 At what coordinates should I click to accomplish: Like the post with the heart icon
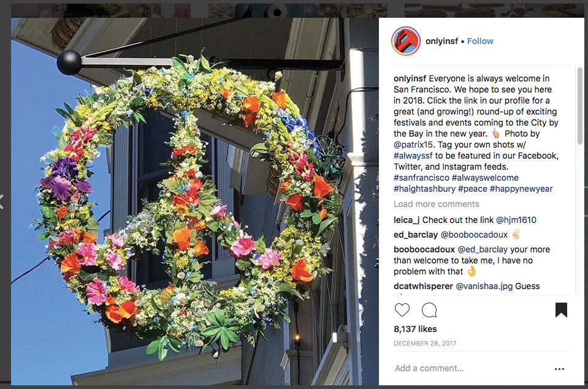point(402,311)
